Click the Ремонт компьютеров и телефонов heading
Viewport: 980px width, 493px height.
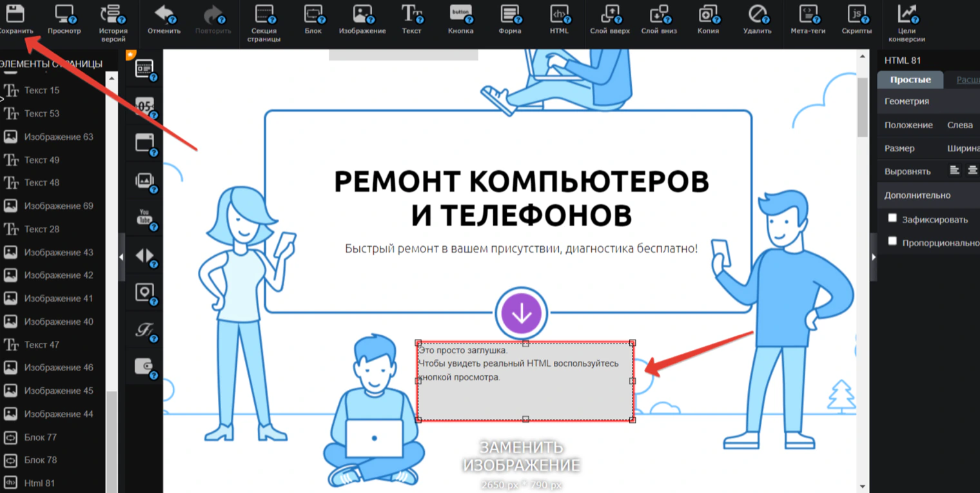pos(521,199)
